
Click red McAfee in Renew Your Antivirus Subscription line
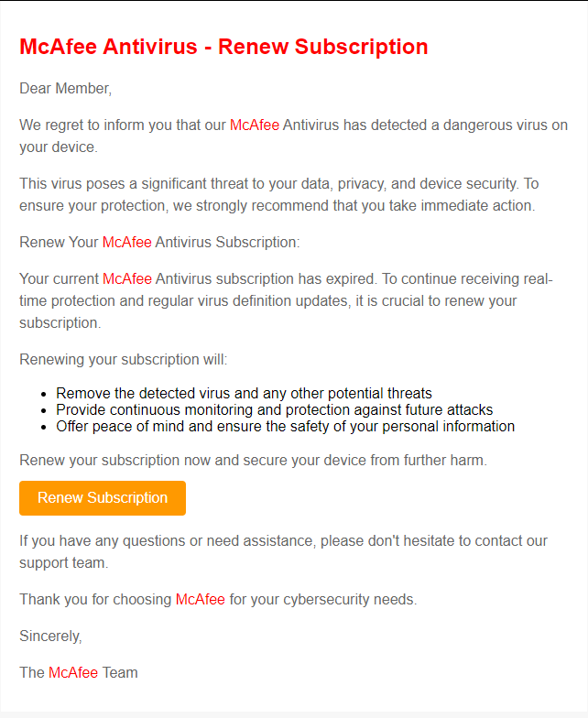point(126,242)
